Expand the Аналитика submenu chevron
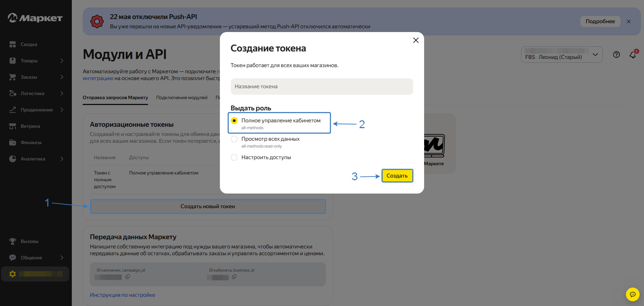 tap(62, 159)
